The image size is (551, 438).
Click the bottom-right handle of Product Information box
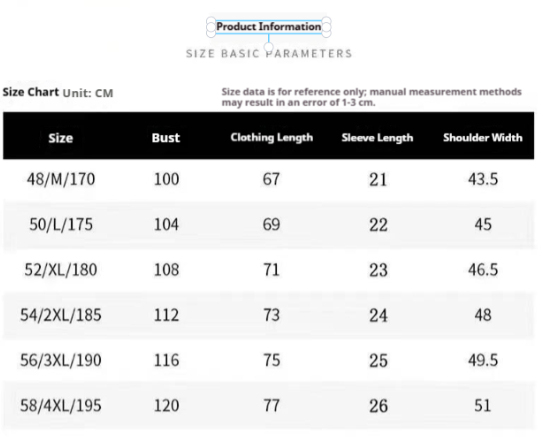pos(326,33)
